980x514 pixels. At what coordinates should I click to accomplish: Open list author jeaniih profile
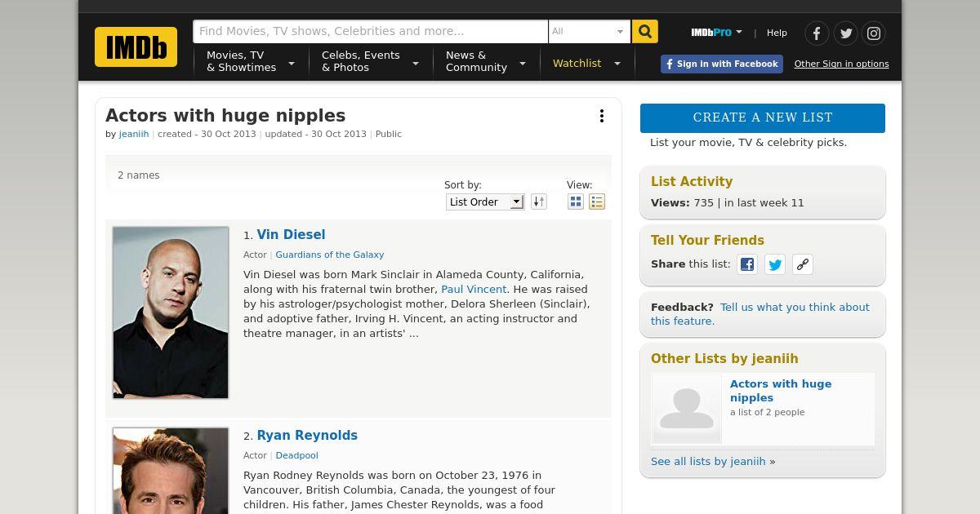(x=134, y=134)
